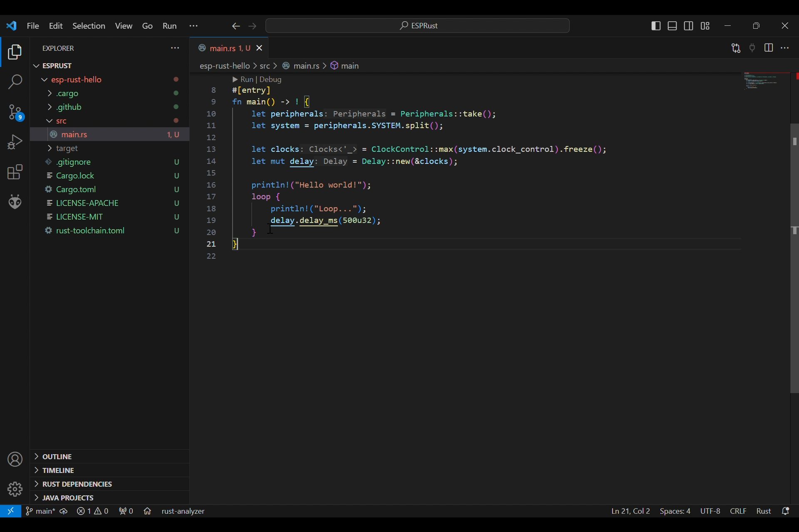Expand the .cargo folder

[x=67, y=93]
